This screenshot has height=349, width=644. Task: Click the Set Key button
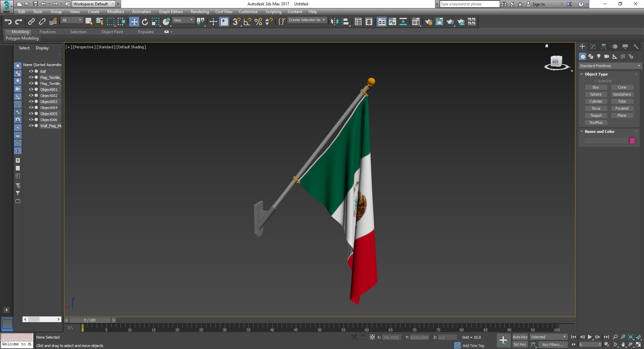coord(520,344)
